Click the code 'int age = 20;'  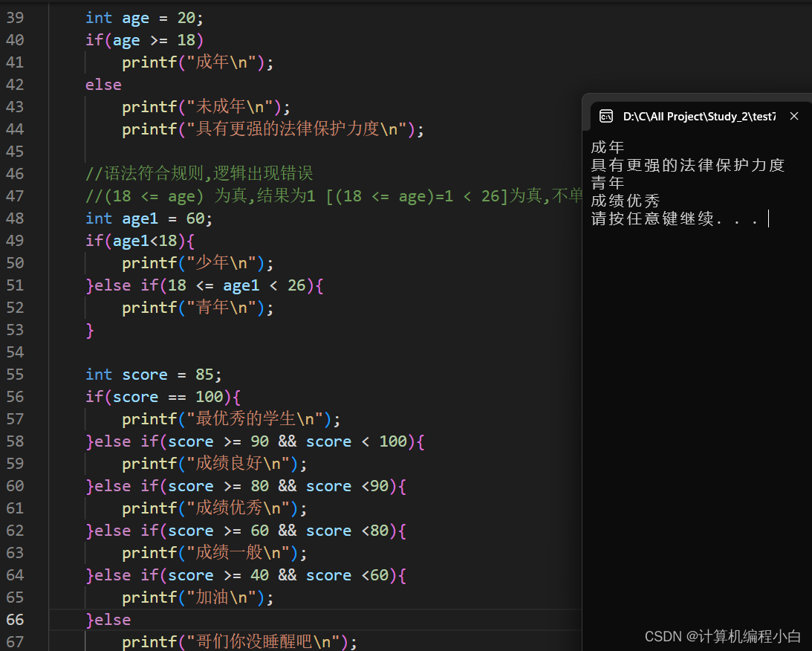144,18
